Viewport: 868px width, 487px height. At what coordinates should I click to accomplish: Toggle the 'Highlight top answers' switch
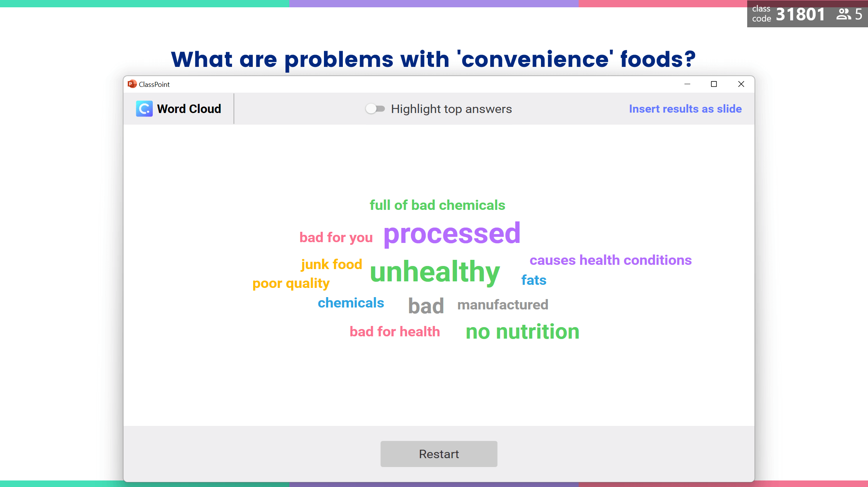point(373,109)
